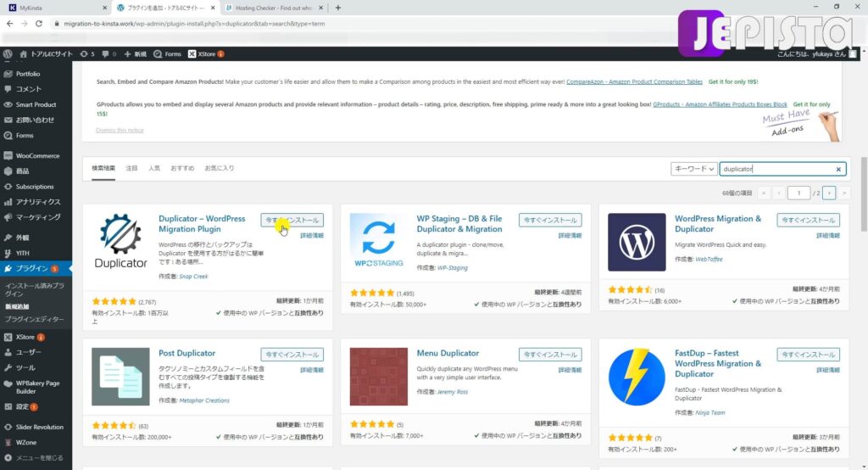Image resolution: width=868 pixels, height=470 pixels.
Task: Install FastDup plugin now
Action: click(808, 354)
